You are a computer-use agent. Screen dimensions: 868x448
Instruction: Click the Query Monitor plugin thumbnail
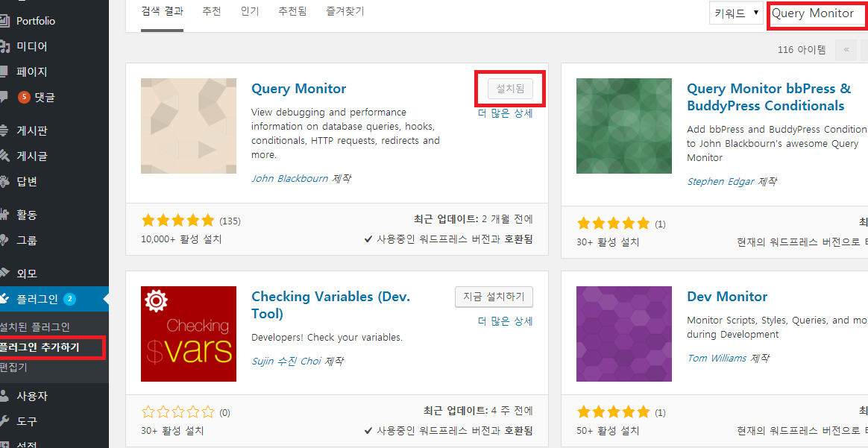189,125
